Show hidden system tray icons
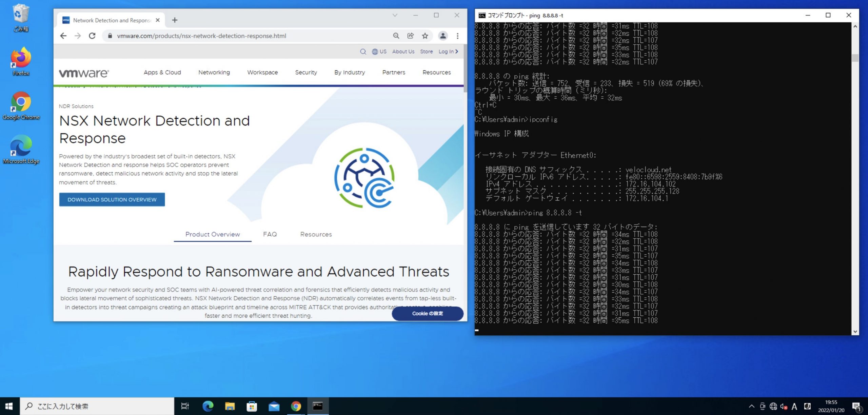868x415 pixels. click(751, 406)
